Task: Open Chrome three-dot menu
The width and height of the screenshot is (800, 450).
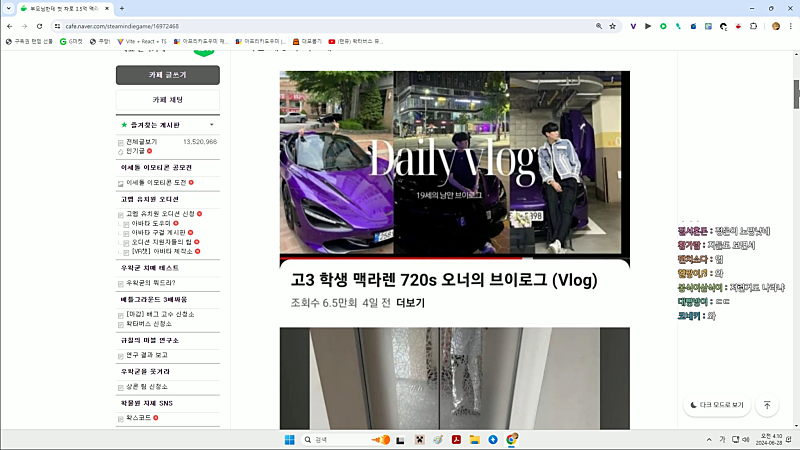Action: pyautogui.click(x=790, y=26)
